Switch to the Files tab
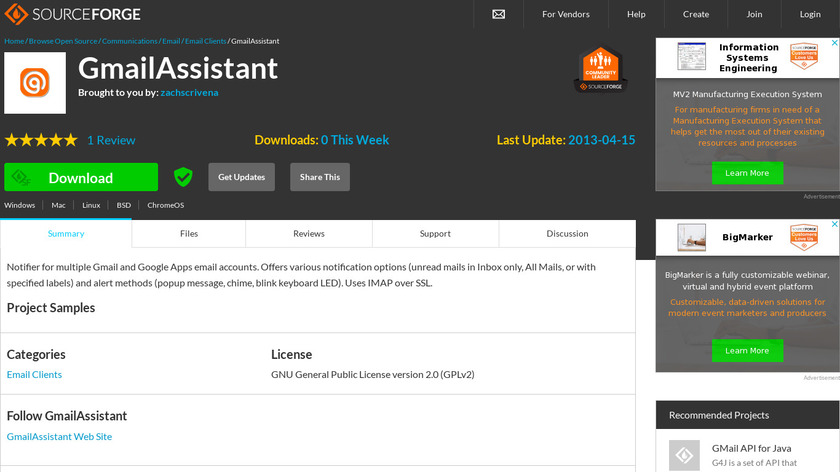840x472 pixels. [189, 234]
